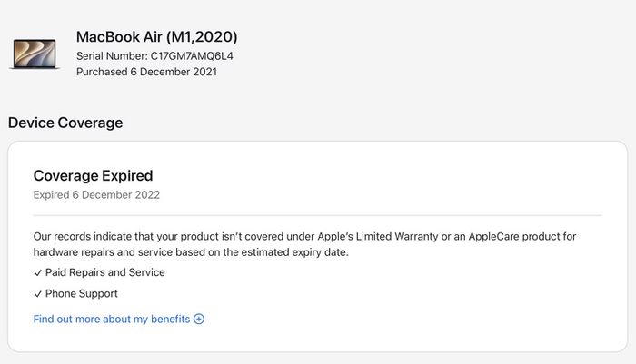Image resolution: width=636 pixels, height=364 pixels.
Task: Click the 'Paid Repairs and Service' item
Action: click(105, 272)
